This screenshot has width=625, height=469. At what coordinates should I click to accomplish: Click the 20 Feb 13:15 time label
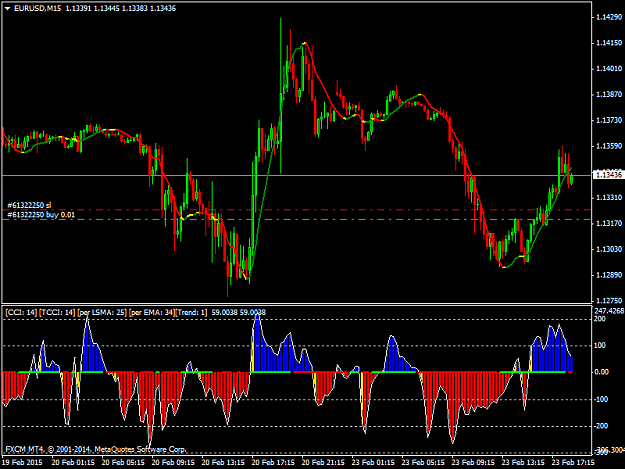coord(223,463)
